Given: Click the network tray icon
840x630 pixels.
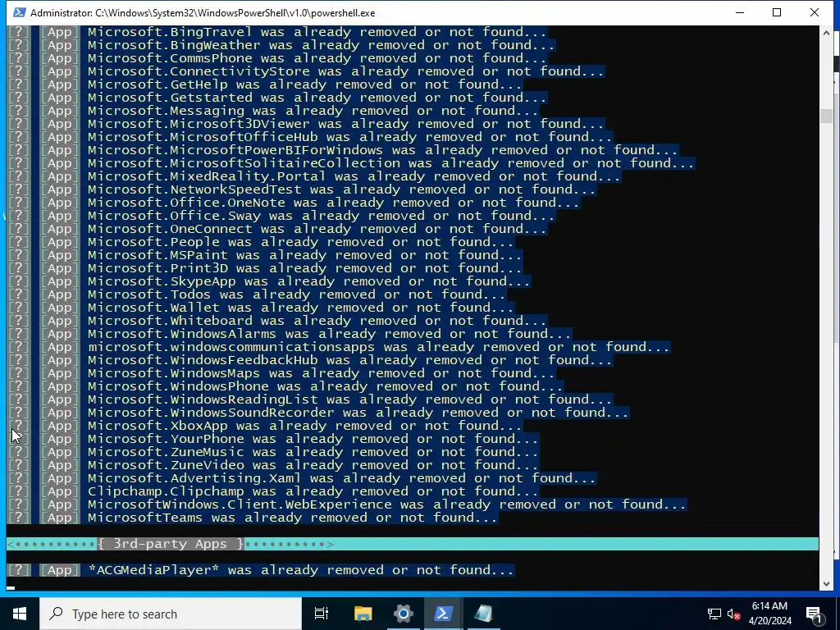Looking at the screenshot, I should (714, 614).
